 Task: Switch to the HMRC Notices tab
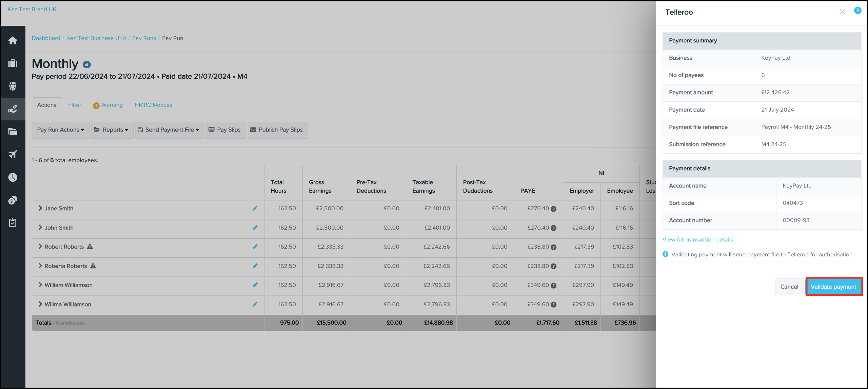click(153, 105)
